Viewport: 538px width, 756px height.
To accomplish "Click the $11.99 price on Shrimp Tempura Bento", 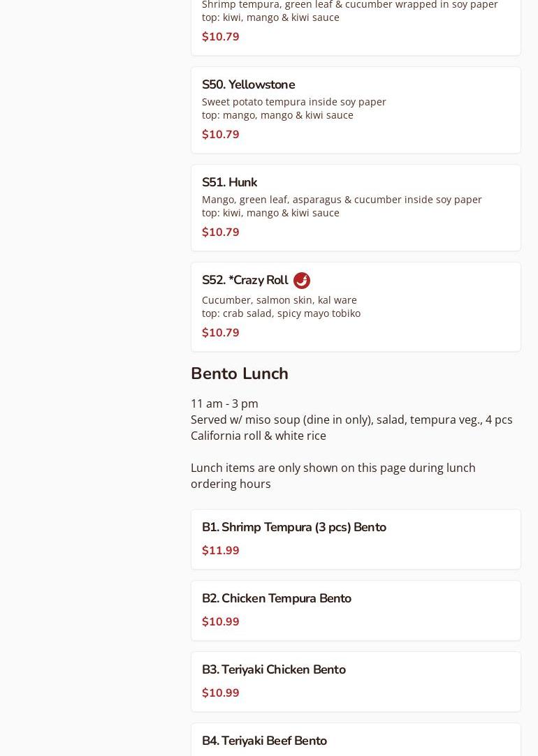I will tap(221, 550).
